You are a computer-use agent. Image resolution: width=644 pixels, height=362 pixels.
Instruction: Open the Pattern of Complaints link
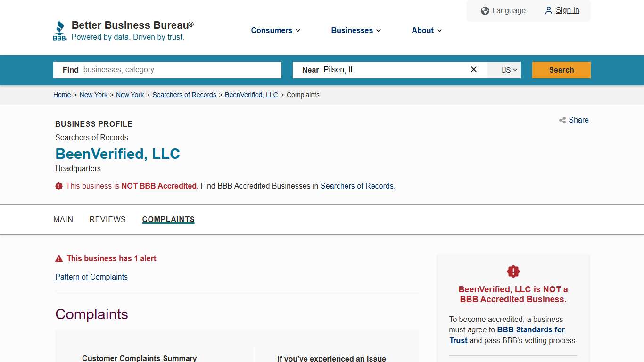pyautogui.click(x=91, y=277)
